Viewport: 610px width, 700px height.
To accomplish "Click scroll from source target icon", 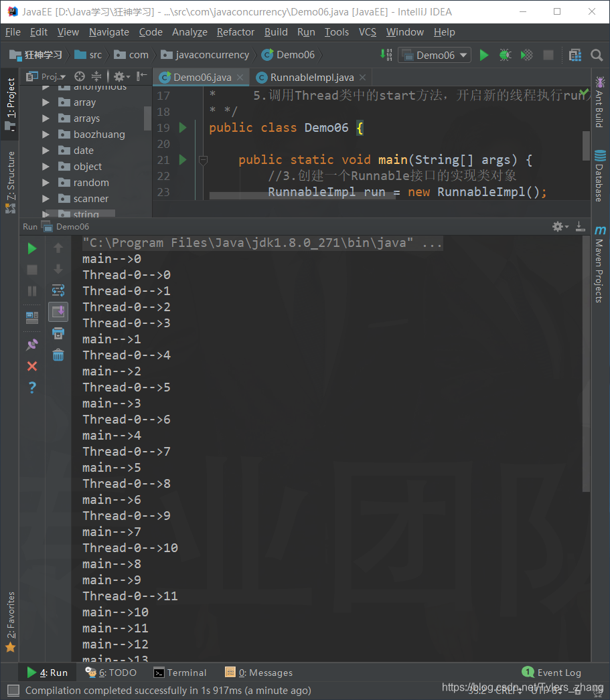I will click(80, 76).
